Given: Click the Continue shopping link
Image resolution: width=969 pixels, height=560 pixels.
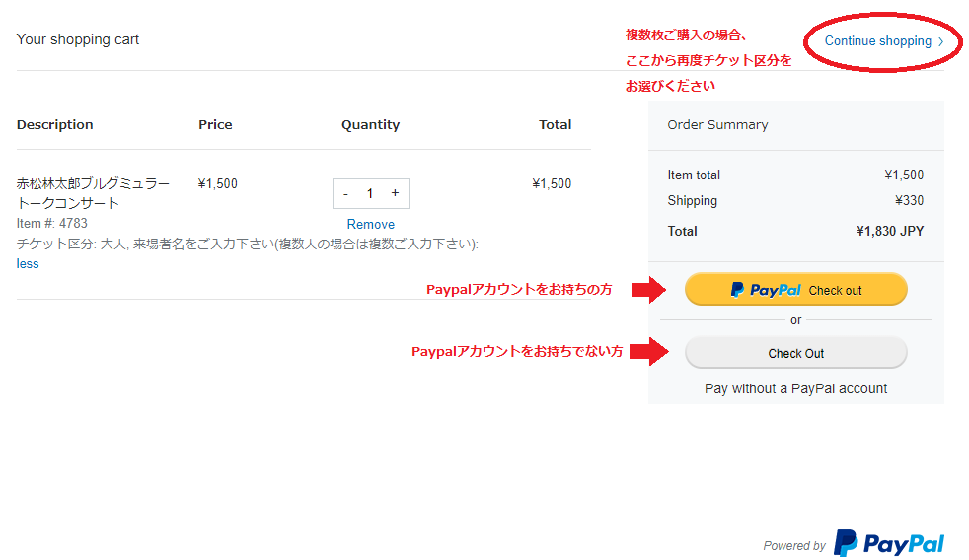Looking at the screenshot, I should [884, 41].
